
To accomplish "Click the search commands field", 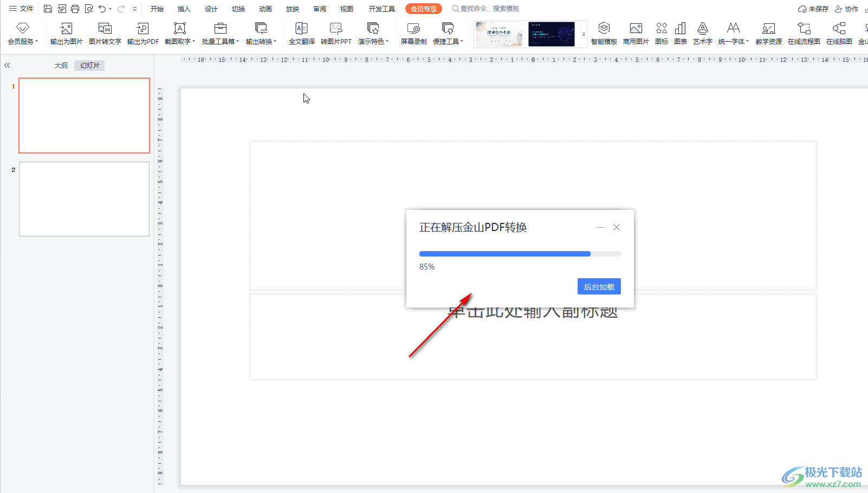I will (486, 9).
